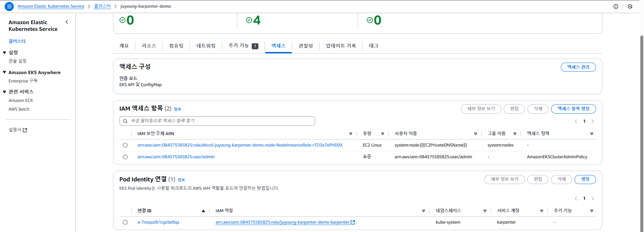Select the user/admin access entry radio button
The image size is (644, 232).
coord(125,157)
